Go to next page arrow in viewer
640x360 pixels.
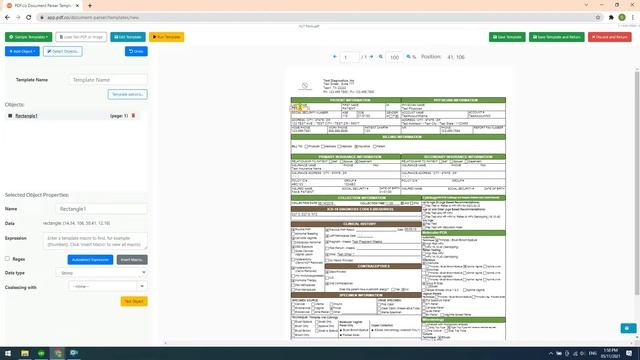click(x=371, y=57)
